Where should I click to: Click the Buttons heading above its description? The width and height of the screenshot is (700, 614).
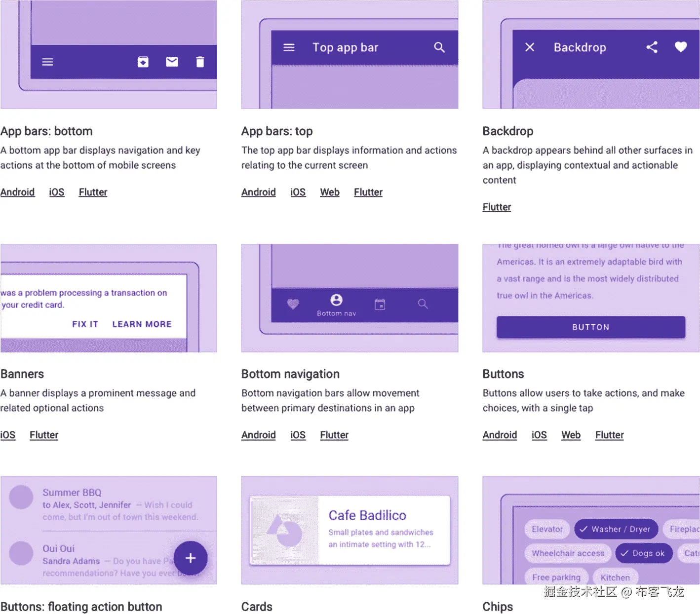click(503, 374)
